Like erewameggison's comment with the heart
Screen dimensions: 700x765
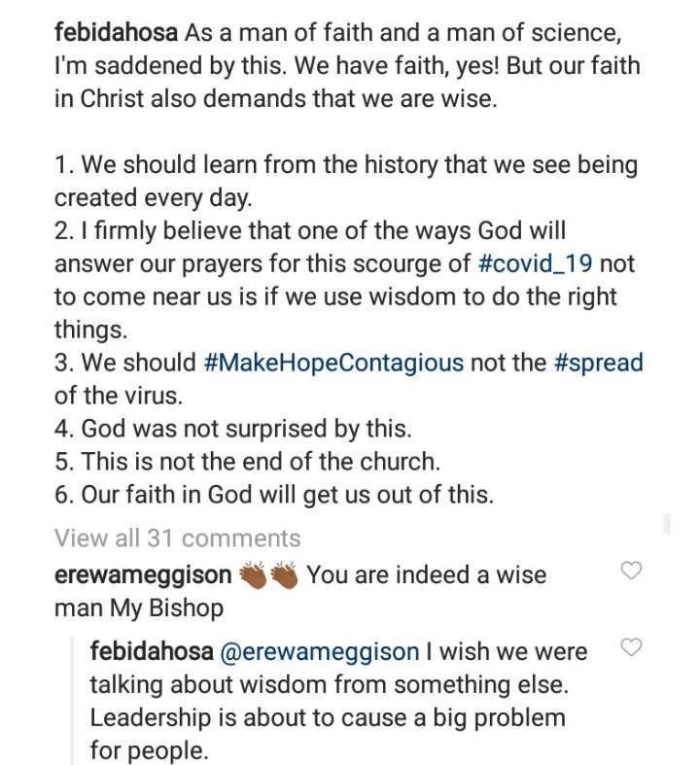pyautogui.click(x=631, y=570)
